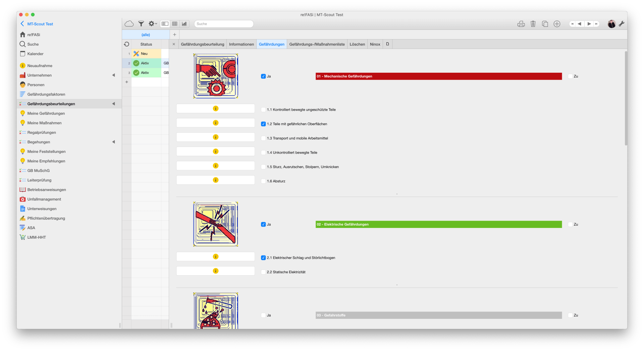Open the Löschen tab

click(357, 44)
